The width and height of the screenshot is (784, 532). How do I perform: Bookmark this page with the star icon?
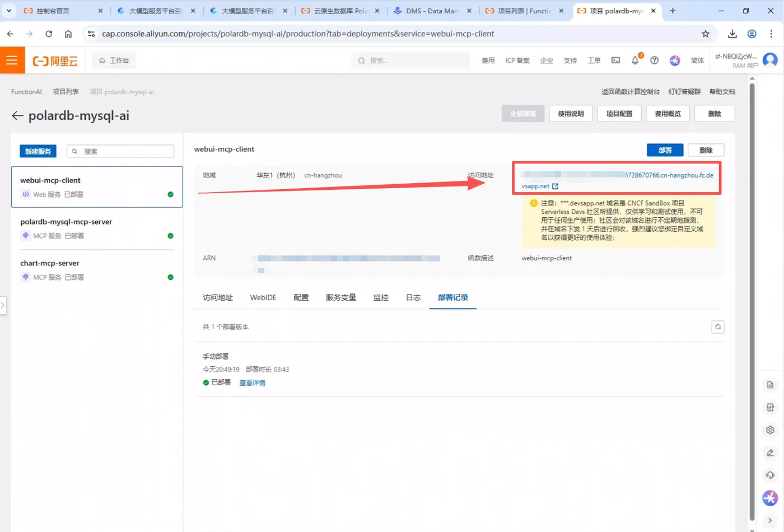706,34
